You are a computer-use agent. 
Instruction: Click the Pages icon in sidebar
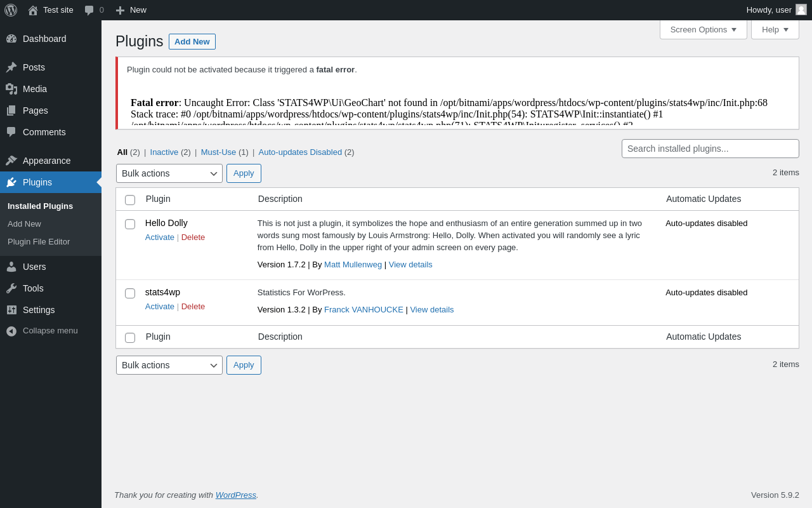tap(11, 110)
